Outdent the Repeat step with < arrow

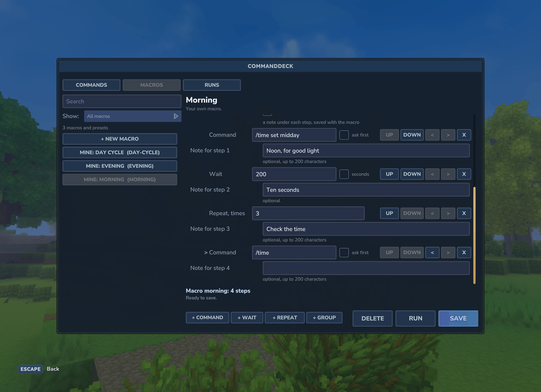pos(432,213)
